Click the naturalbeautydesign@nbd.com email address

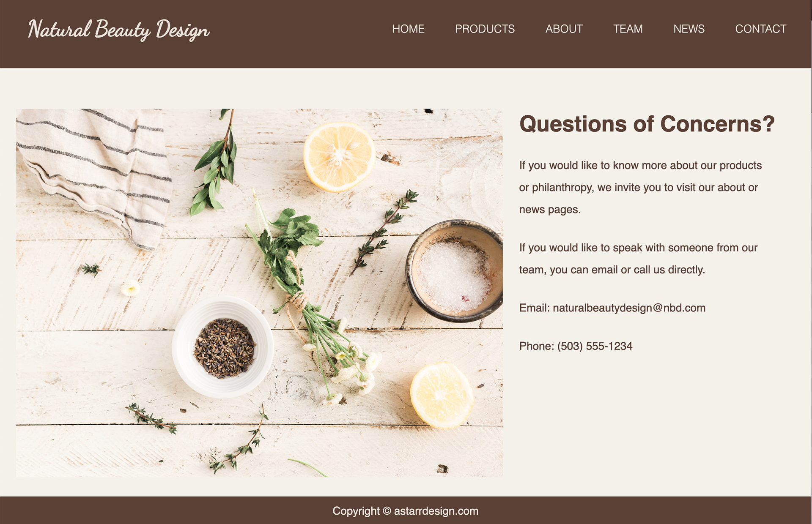[629, 308]
